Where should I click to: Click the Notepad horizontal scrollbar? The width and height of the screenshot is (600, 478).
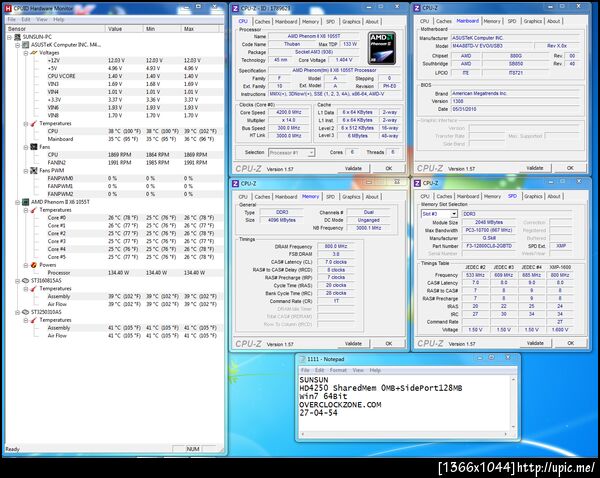coord(404,434)
